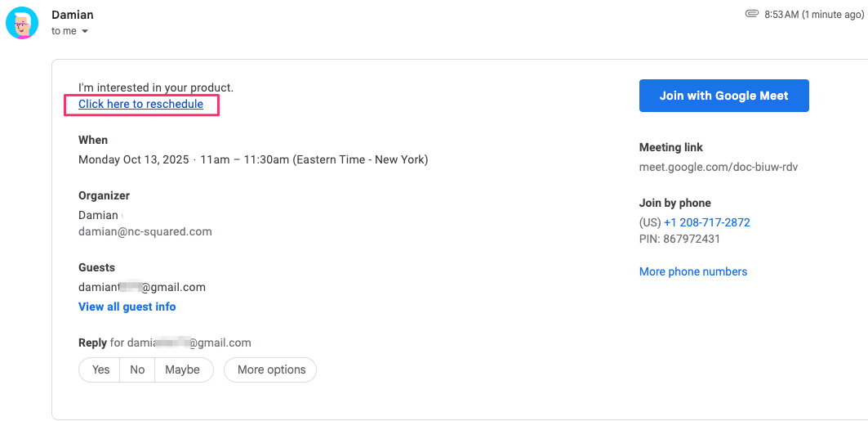Reply Maybe to the invitation
Viewport: 868px width, 421px height.
click(182, 369)
